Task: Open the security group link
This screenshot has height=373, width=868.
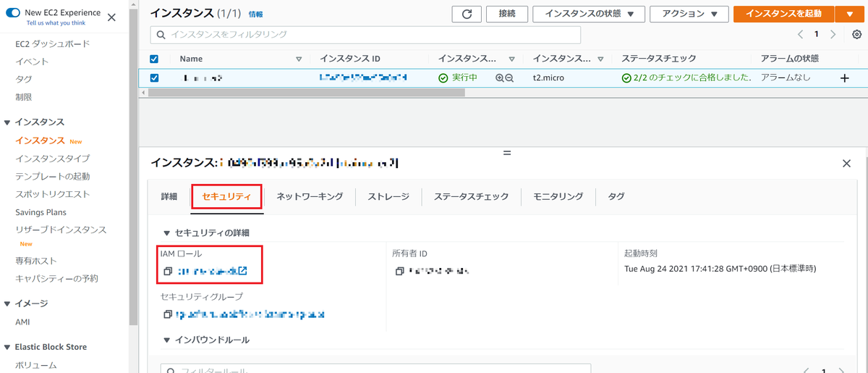Action: click(250, 314)
